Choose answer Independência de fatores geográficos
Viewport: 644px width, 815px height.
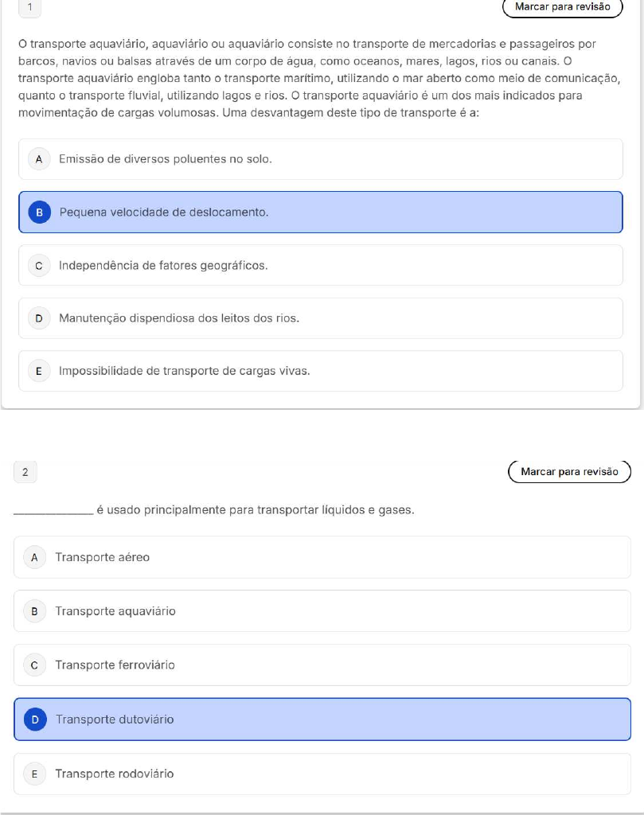point(321,265)
